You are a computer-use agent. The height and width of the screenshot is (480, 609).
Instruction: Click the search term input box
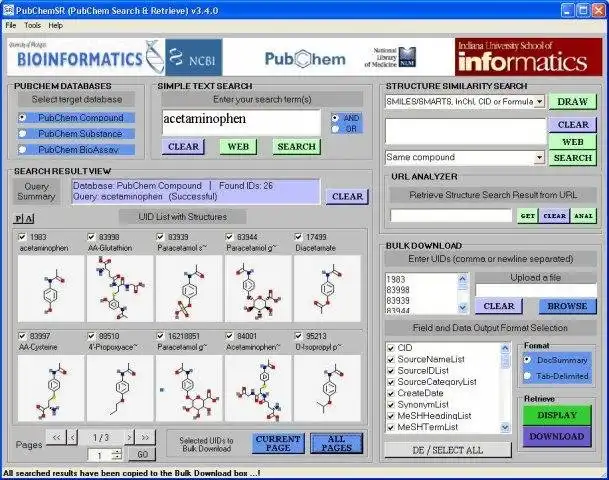tap(241, 122)
